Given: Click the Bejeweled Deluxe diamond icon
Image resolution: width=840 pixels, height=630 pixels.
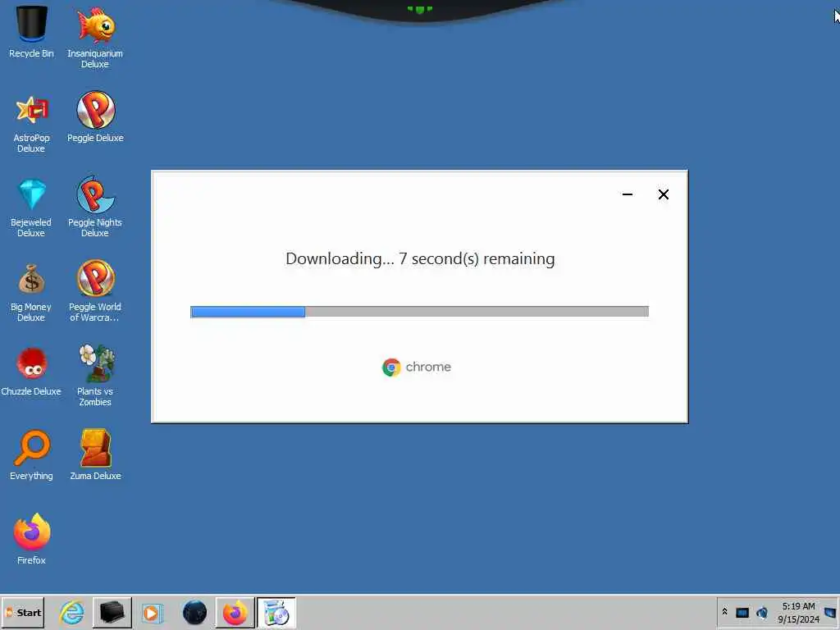Looking at the screenshot, I should click(31, 207).
